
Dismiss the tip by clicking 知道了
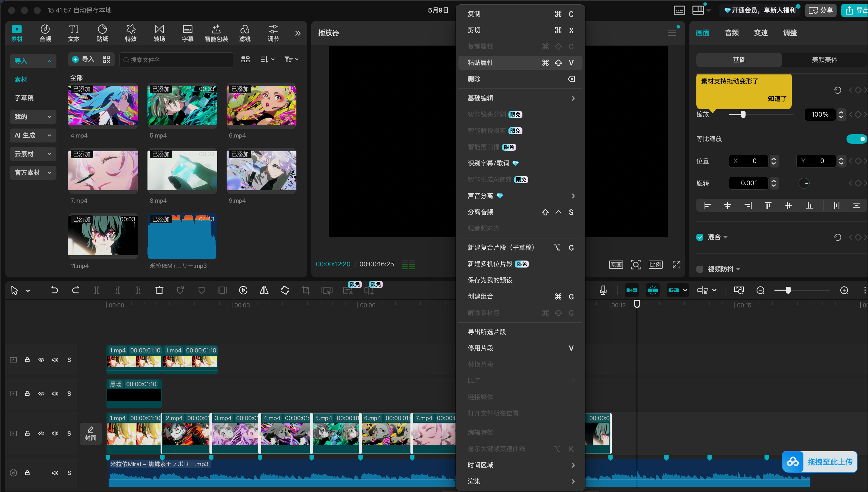click(x=777, y=99)
